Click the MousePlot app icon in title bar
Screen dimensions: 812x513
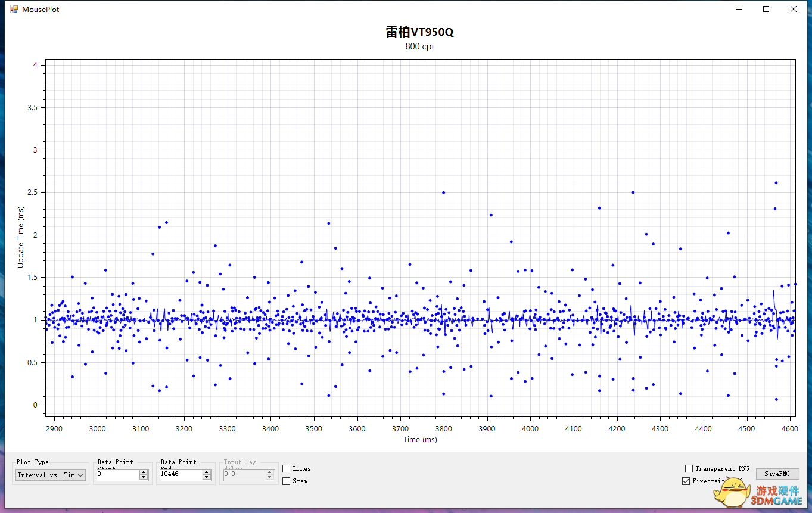click(x=14, y=9)
